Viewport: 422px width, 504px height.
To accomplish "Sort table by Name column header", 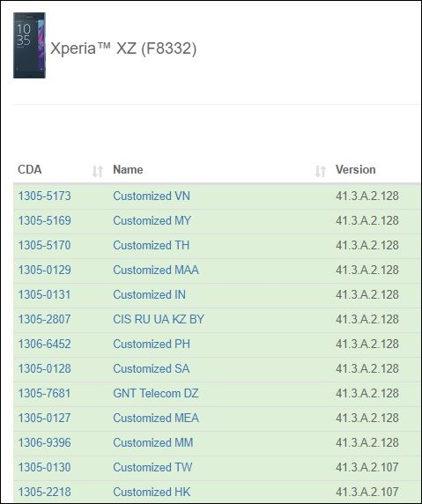I will [128, 170].
